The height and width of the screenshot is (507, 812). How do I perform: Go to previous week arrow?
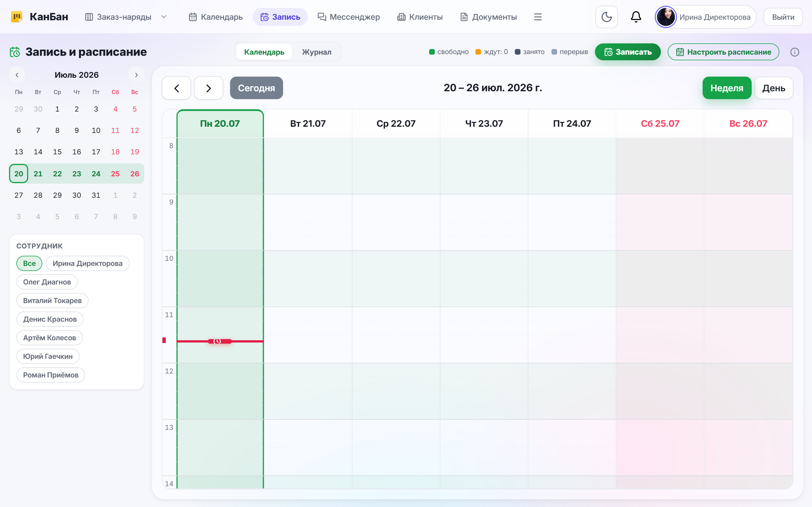[176, 88]
